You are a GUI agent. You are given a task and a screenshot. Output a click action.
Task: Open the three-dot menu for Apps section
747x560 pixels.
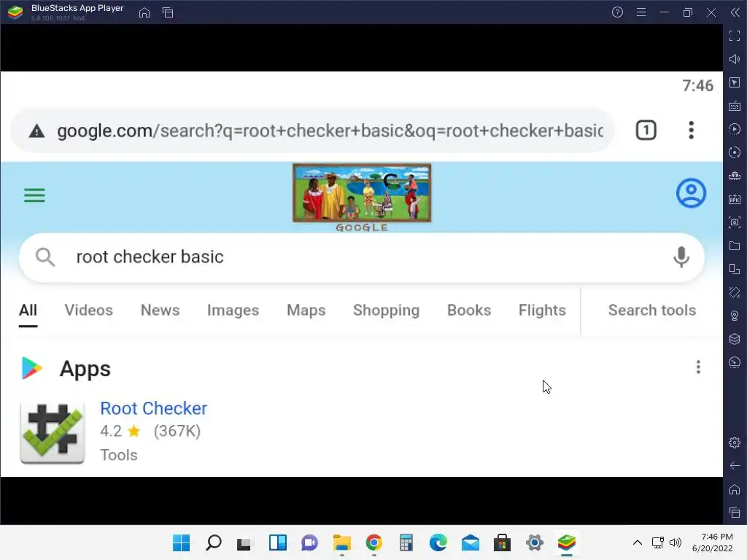coord(698,367)
